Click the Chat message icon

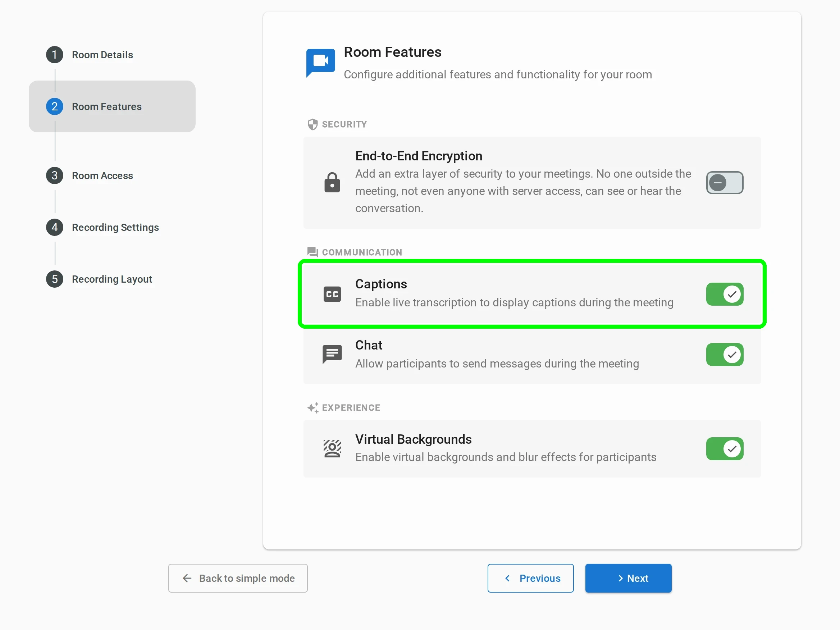coord(332,354)
